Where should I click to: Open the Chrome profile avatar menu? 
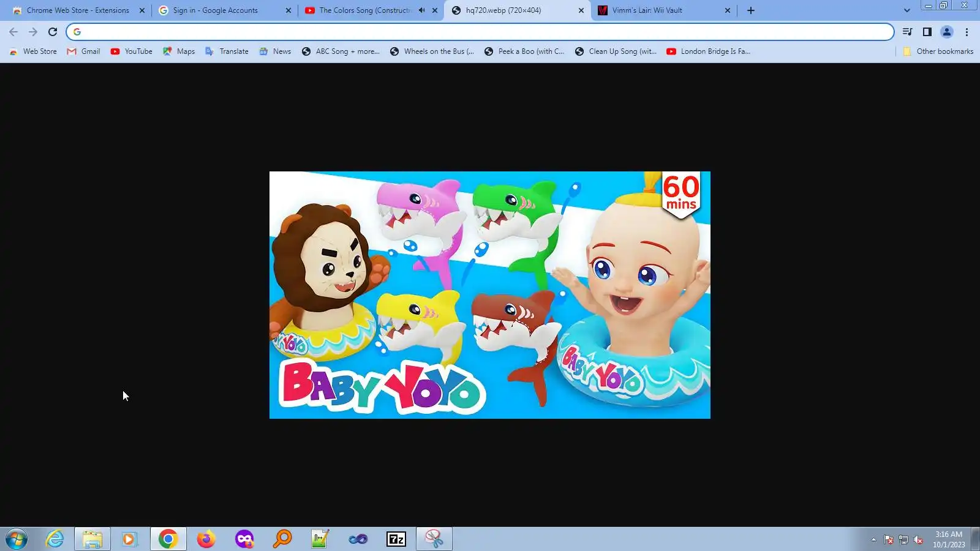pos(947,32)
